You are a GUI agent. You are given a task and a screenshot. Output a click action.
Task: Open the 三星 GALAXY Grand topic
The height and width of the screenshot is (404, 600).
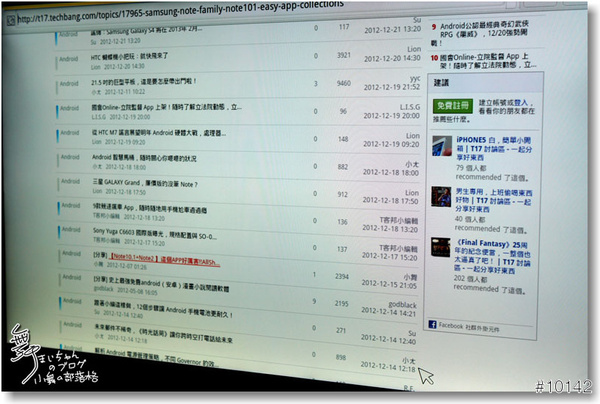(x=145, y=183)
